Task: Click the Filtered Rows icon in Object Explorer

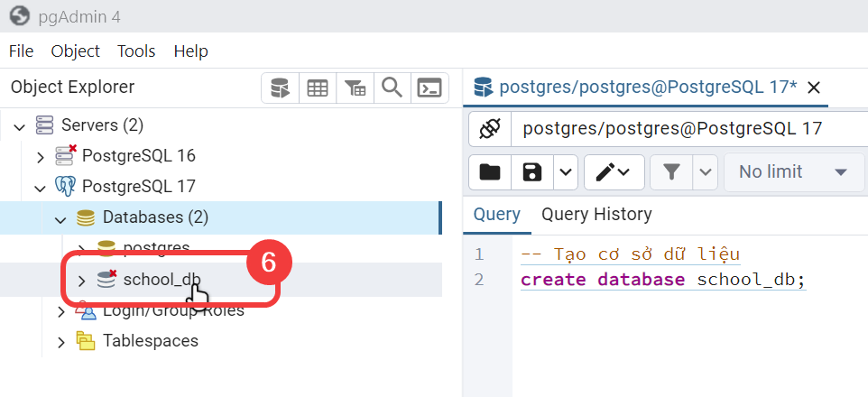Action: point(356,88)
